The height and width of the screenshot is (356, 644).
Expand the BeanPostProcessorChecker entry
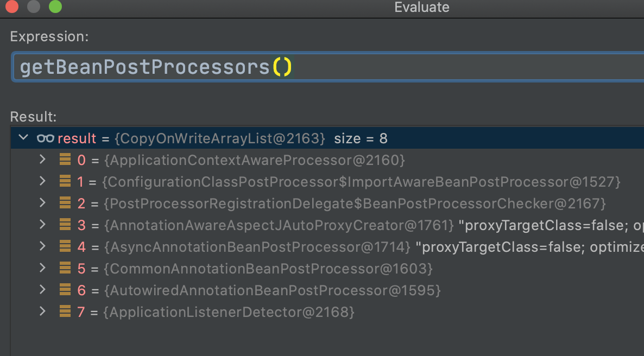42,203
